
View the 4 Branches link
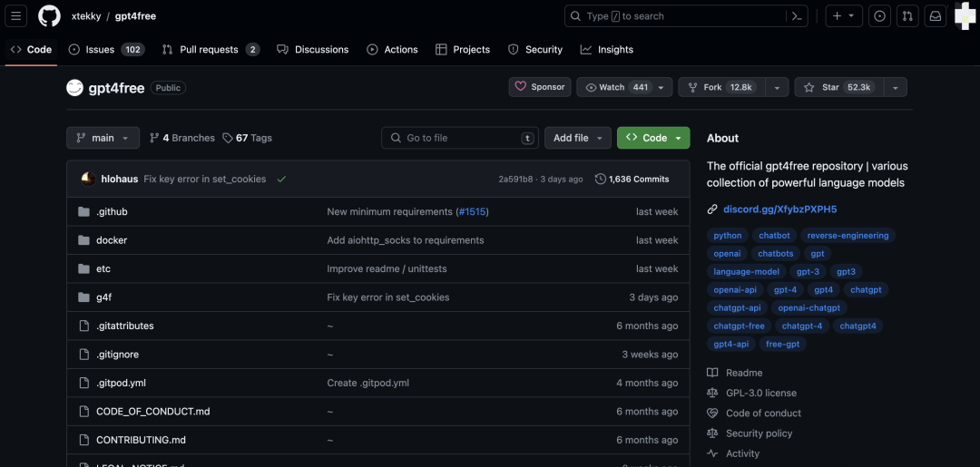[181, 138]
